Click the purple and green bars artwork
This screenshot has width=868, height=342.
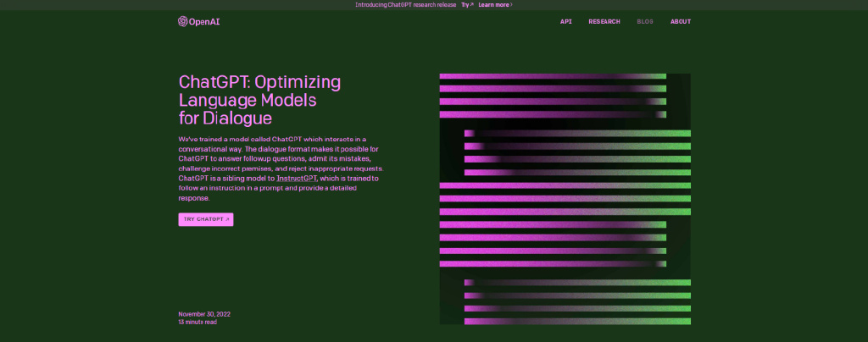[565, 199]
